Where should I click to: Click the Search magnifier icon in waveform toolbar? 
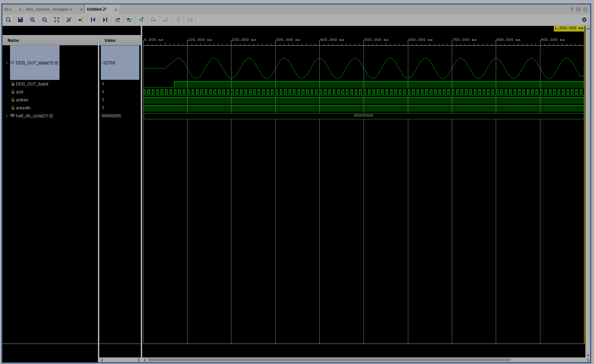point(8,20)
